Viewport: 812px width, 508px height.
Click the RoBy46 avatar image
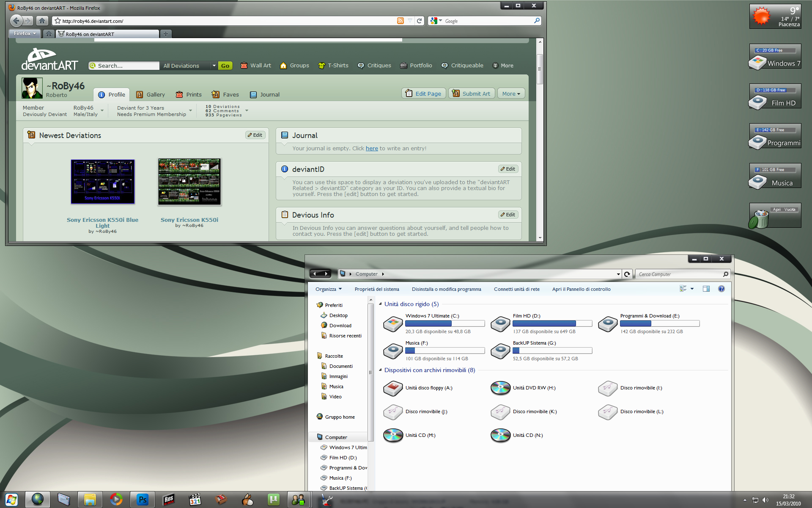pos(32,88)
